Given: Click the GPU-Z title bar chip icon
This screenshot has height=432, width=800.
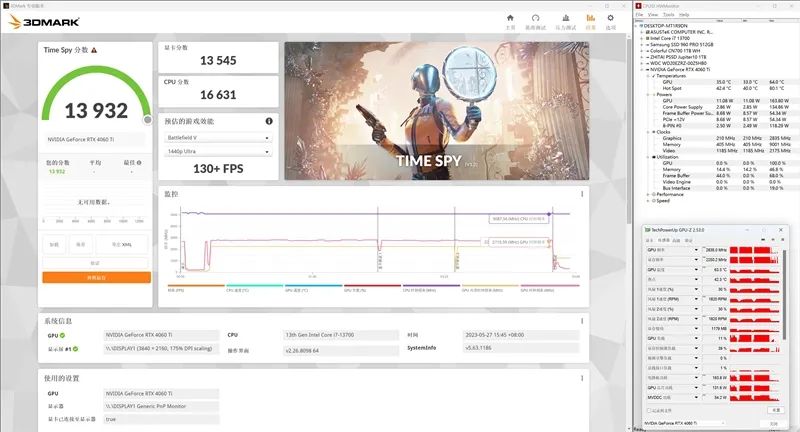Looking at the screenshot, I should 647,230.
